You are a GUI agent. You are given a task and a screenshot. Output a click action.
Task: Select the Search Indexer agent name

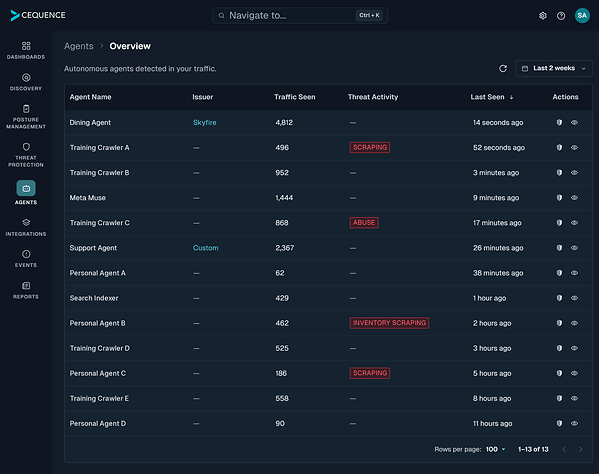(x=94, y=298)
